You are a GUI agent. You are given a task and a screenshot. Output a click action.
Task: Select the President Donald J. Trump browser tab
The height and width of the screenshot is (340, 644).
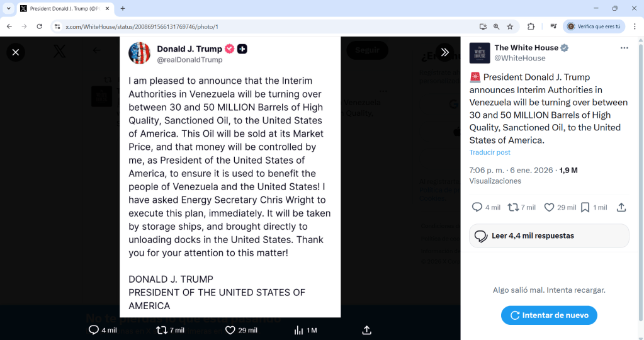(63, 8)
